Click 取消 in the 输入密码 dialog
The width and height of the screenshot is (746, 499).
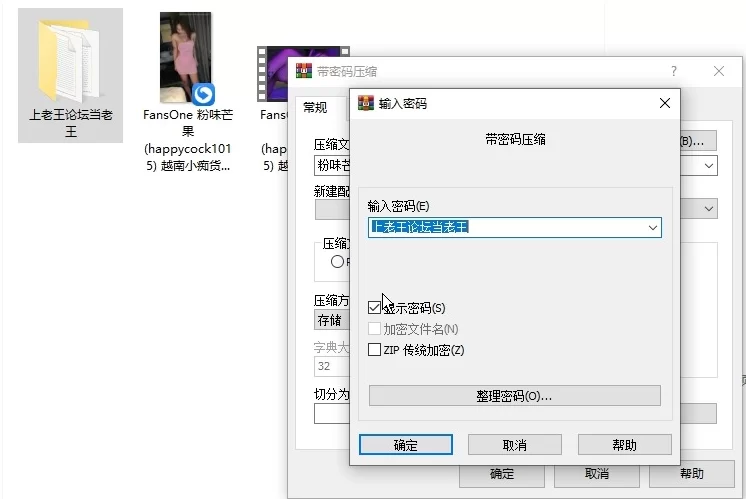coord(514,445)
